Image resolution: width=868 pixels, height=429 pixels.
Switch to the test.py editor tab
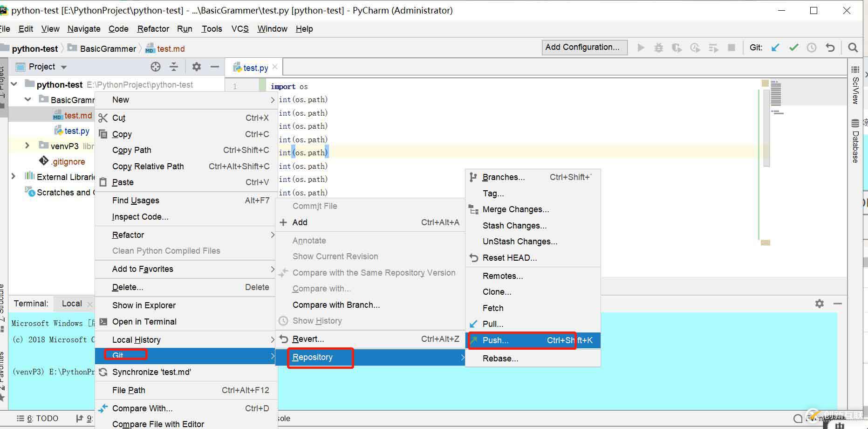pyautogui.click(x=255, y=68)
